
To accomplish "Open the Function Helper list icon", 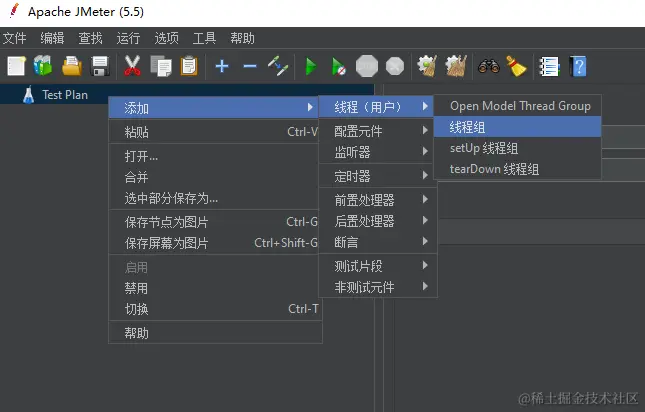I will [x=549, y=66].
